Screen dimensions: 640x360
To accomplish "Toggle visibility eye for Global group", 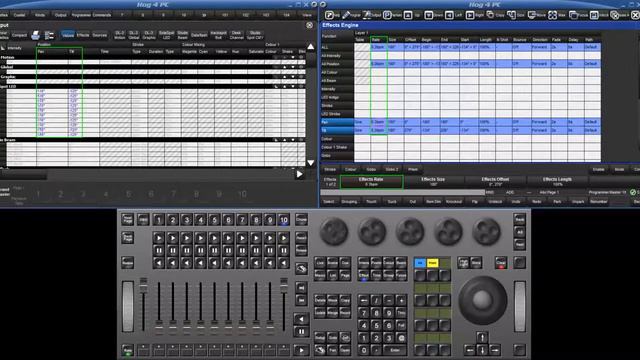I will click(x=301, y=67).
